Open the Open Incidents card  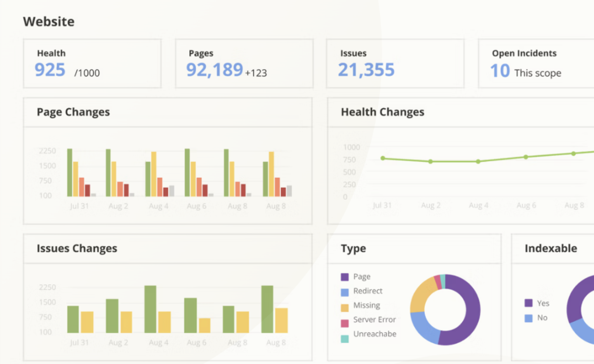coord(536,63)
